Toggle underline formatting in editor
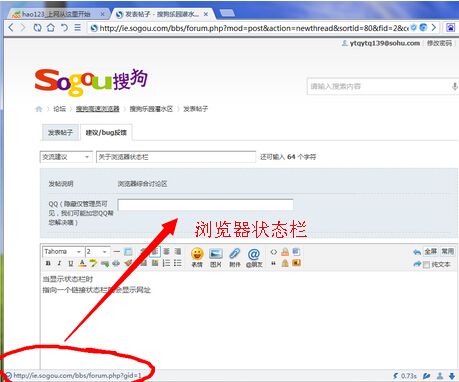This screenshot has height=382, width=459. point(71,263)
